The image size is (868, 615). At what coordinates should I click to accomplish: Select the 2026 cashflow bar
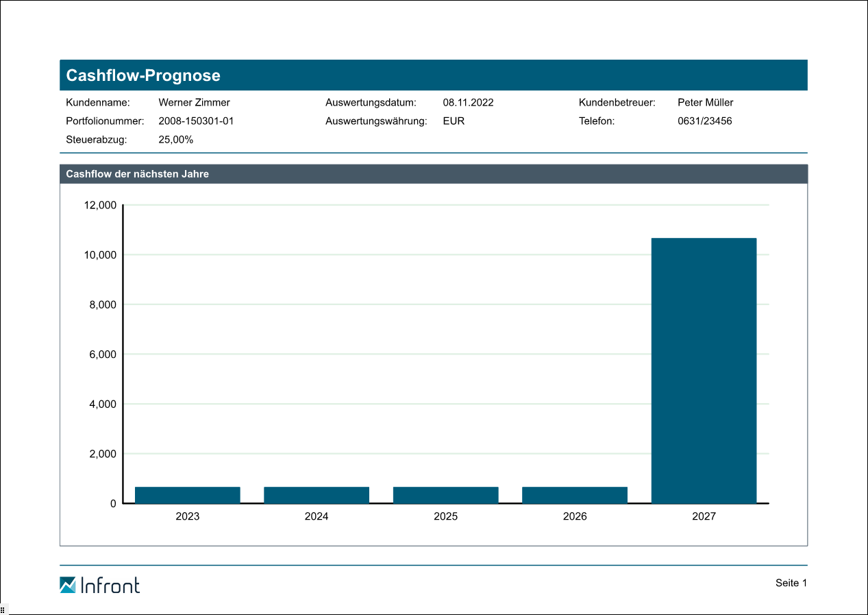pyautogui.click(x=574, y=495)
